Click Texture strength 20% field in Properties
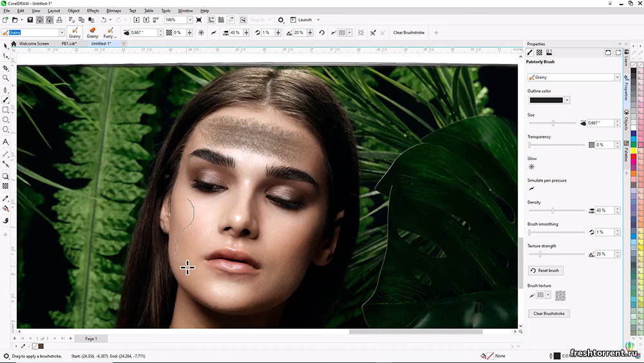The image size is (644, 363). 605,254
